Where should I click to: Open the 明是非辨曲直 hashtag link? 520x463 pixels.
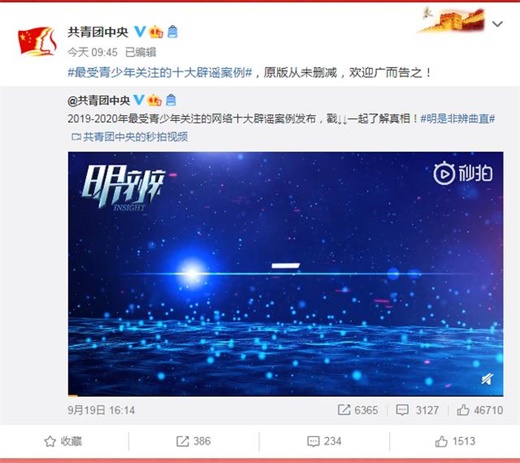[458, 119]
